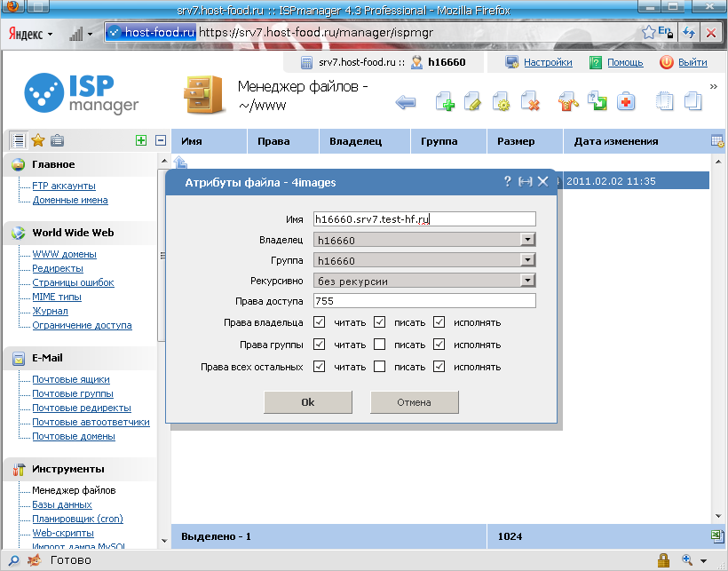
Task: Click the extract archive toolbar icon
Action: coord(568,101)
